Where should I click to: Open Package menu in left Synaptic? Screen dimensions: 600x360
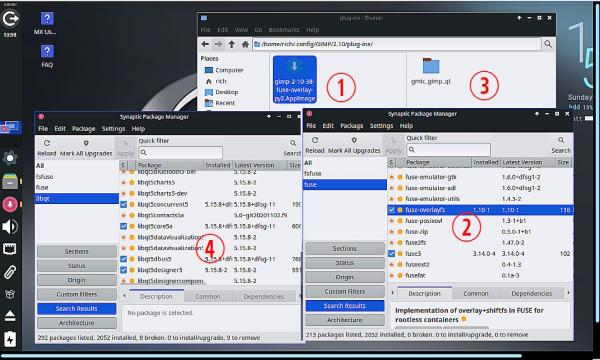[83, 129]
